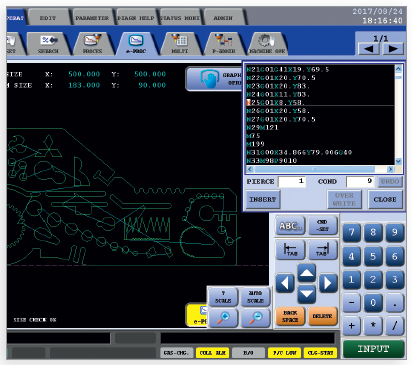
Task: Zoom in with magnifier plus icon
Action: [x=223, y=318]
